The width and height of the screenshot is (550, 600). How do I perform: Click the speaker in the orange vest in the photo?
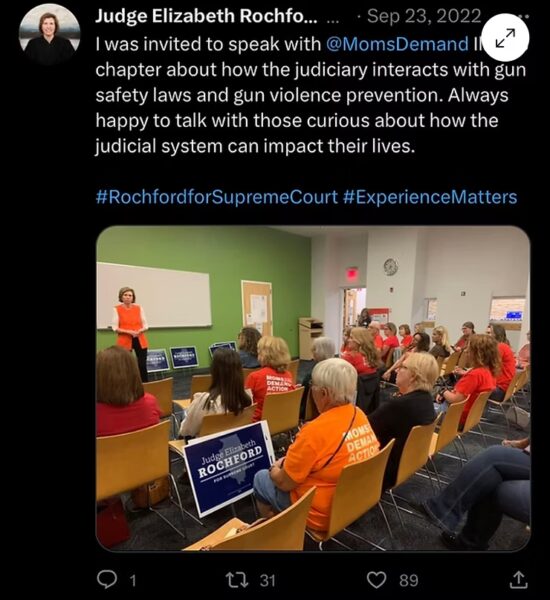point(130,331)
